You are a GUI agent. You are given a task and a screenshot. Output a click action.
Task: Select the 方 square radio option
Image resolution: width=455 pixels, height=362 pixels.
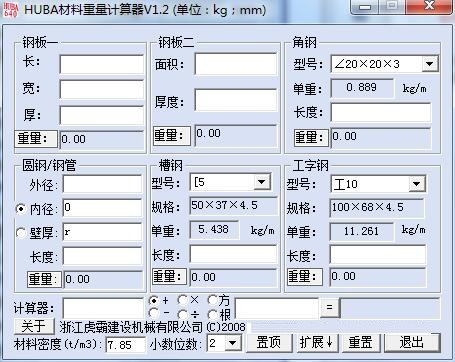pyautogui.click(x=213, y=300)
